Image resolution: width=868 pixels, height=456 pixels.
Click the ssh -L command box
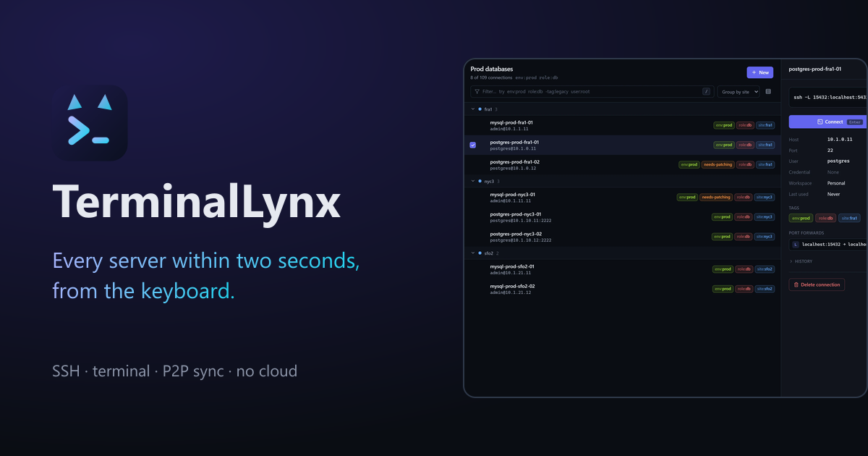[829, 97]
